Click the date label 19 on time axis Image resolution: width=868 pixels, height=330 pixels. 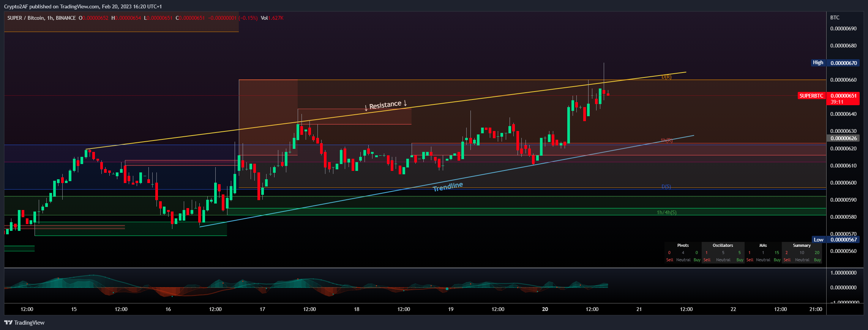(x=451, y=309)
